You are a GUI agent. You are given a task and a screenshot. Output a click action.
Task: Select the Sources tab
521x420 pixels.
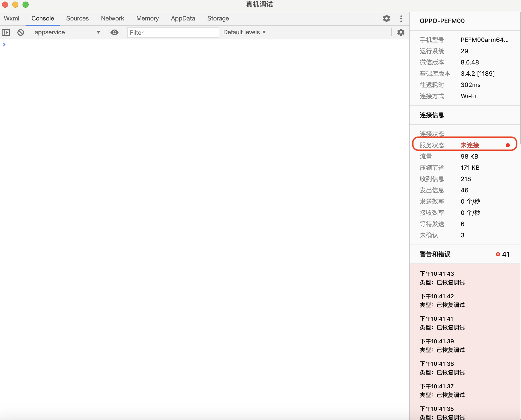click(x=77, y=18)
